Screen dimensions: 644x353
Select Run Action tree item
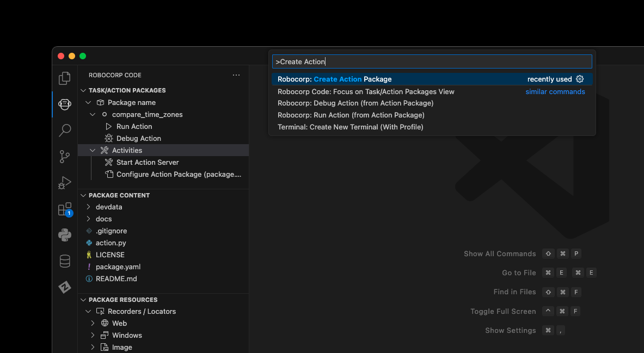(x=163, y=126)
